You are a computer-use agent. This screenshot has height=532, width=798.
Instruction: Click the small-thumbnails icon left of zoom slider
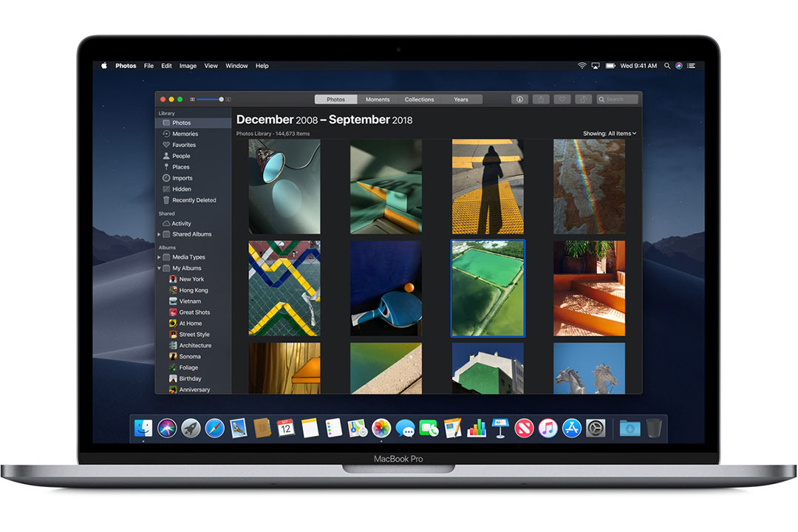[x=192, y=99]
